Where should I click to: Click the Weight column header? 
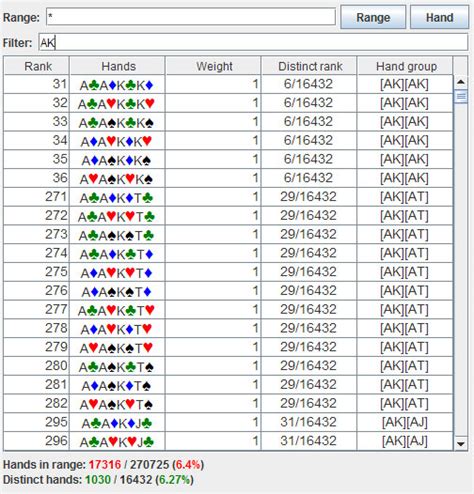pos(213,66)
